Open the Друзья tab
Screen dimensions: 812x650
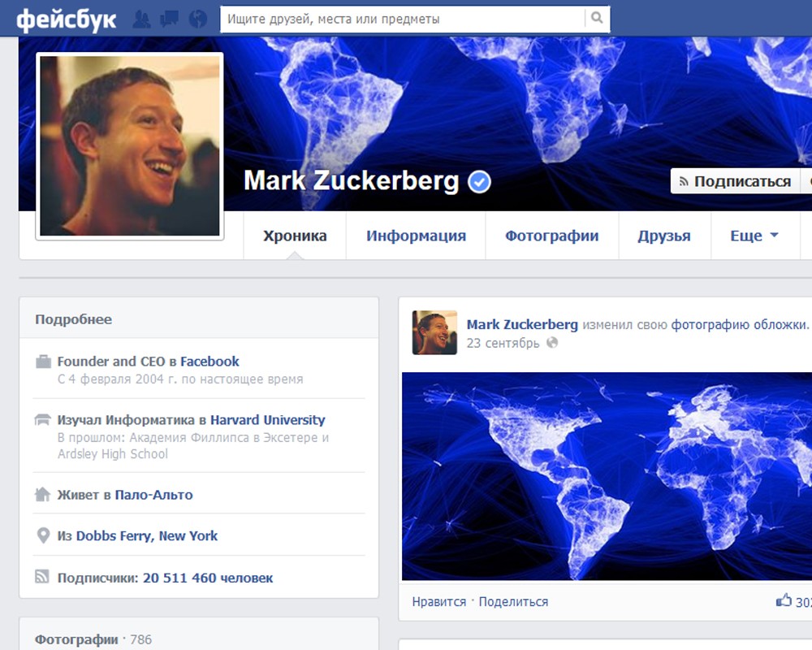point(664,236)
